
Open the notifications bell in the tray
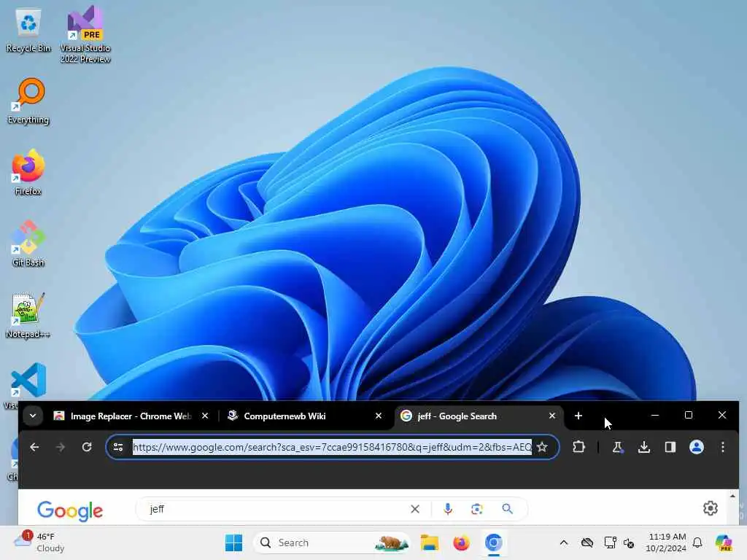(x=697, y=542)
